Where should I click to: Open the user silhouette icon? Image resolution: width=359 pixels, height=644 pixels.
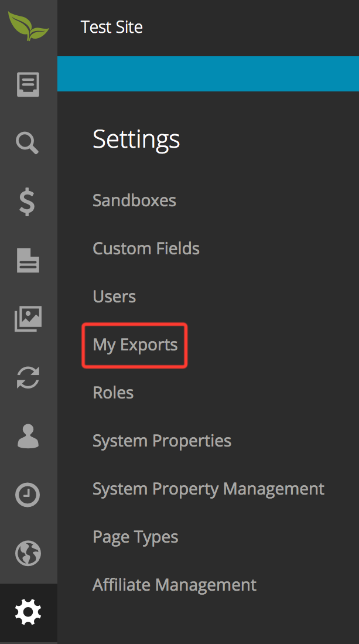coord(28,436)
